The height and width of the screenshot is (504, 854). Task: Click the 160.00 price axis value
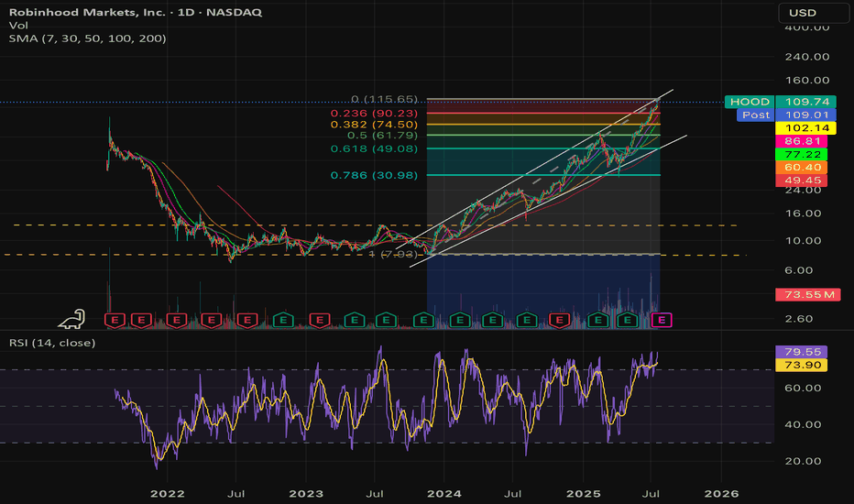pos(807,80)
